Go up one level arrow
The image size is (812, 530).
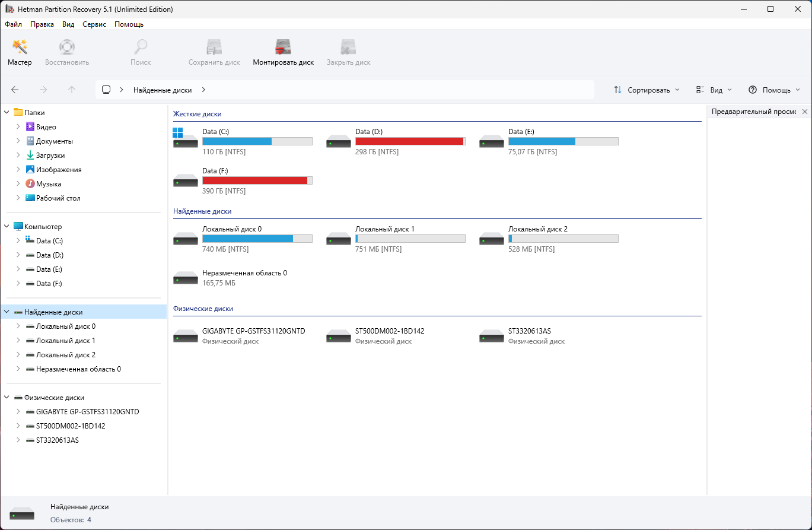click(72, 90)
